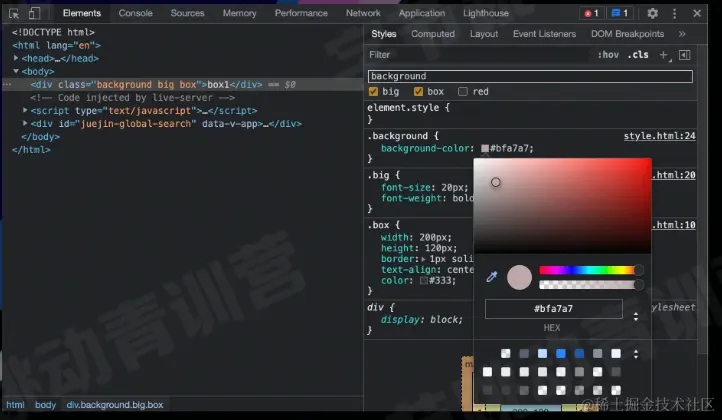Screen dimensions: 722x420
Task: Click the alpha opacity slider handle
Action: (638, 285)
